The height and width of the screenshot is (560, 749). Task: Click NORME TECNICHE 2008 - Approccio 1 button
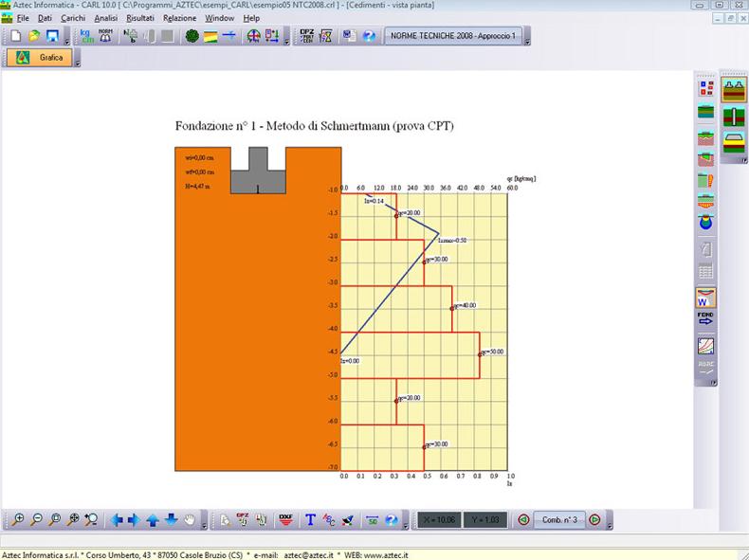pyautogui.click(x=455, y=37)
